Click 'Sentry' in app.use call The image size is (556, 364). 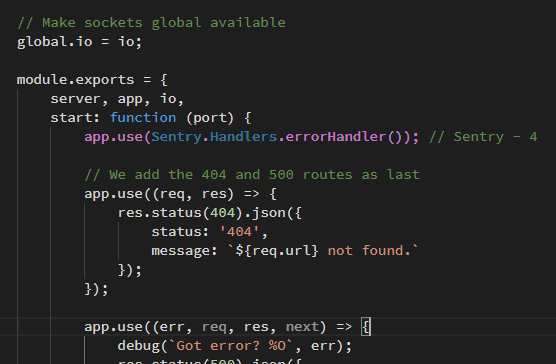(177, 137)
